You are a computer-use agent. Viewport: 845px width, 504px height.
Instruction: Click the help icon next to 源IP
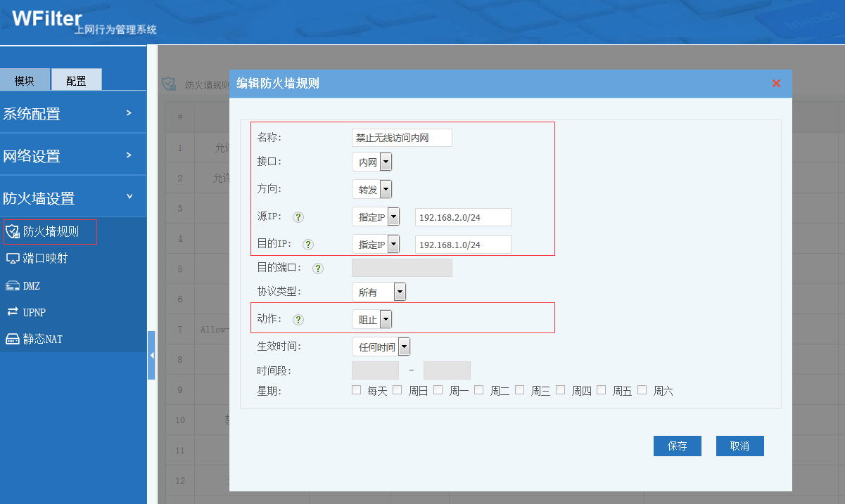[x=298, y=217]
